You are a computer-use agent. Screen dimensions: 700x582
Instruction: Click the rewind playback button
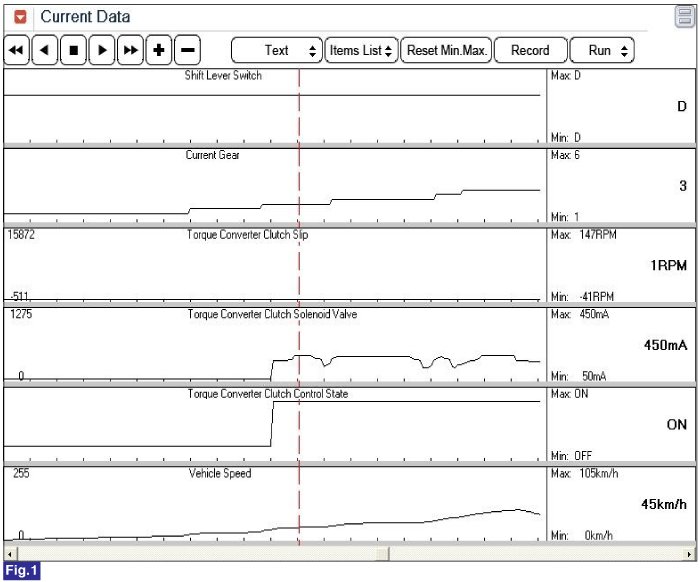(x=16, y=51)
